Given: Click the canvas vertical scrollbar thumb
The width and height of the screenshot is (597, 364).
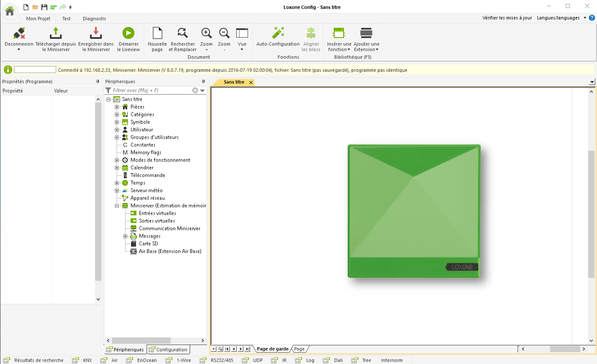Looking at the screenshot, I should tap(592, 214).
